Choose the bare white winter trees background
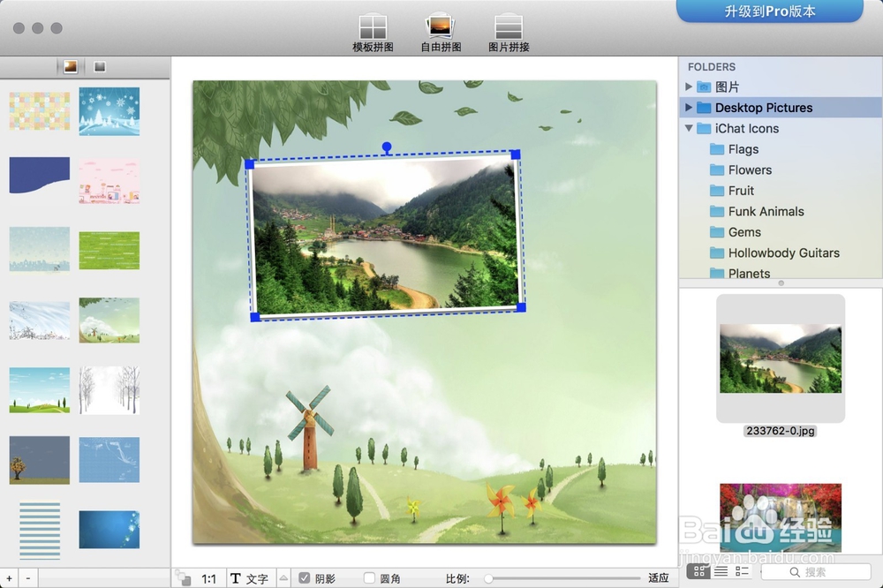The image size is (883, 588). point(109,390)
